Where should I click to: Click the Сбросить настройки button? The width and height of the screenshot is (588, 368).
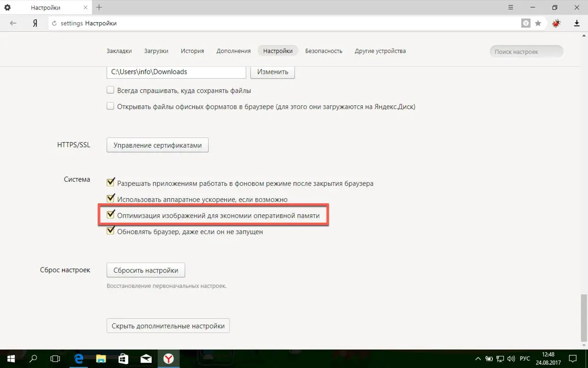(146, 270)
